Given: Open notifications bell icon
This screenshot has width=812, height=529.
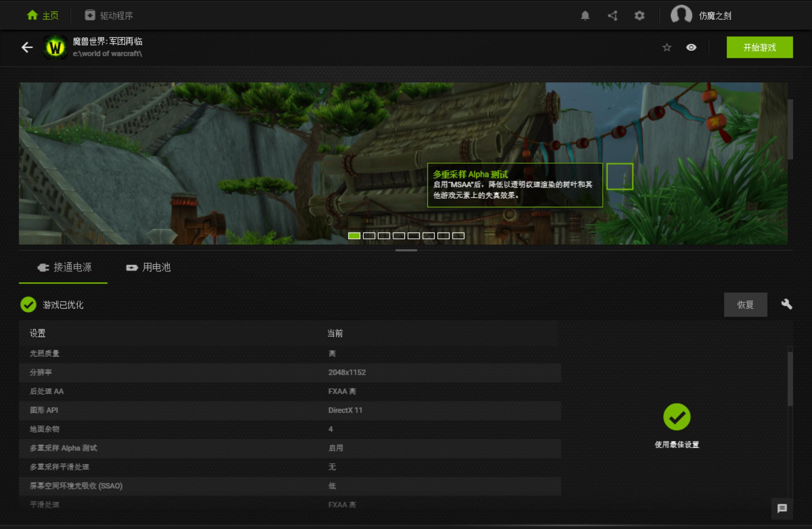Looking at the screenshot, I should coord(585,16).
